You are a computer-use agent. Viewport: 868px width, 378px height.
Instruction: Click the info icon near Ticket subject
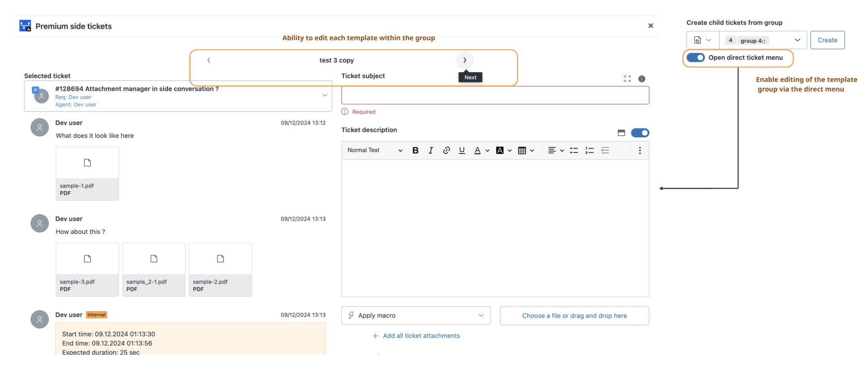click(x=642, y=79)
